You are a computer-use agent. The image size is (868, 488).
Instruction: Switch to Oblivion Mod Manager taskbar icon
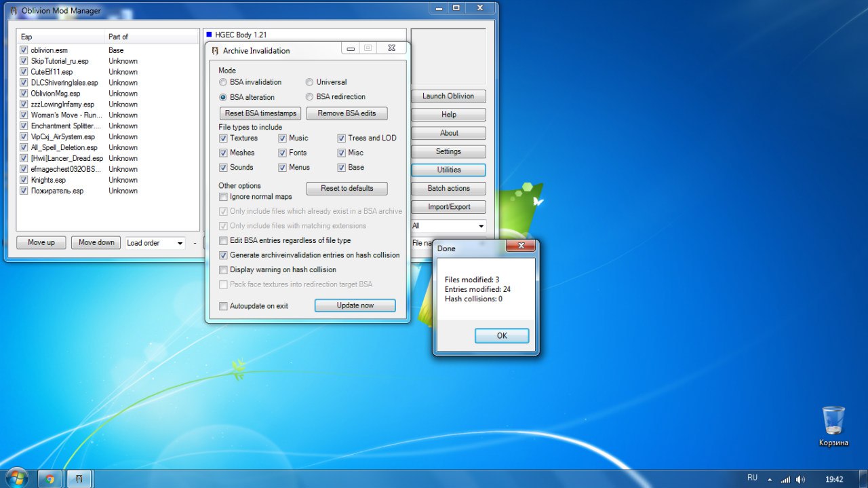(x=79, y=478)
